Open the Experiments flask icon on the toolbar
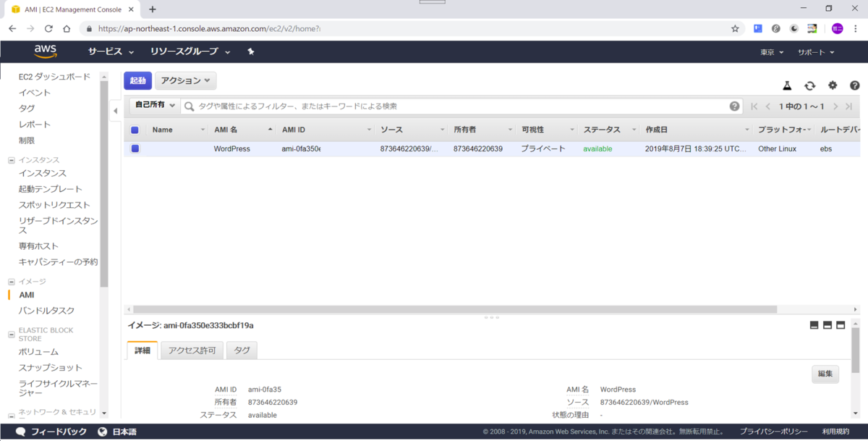 click(x=787, y=85)
